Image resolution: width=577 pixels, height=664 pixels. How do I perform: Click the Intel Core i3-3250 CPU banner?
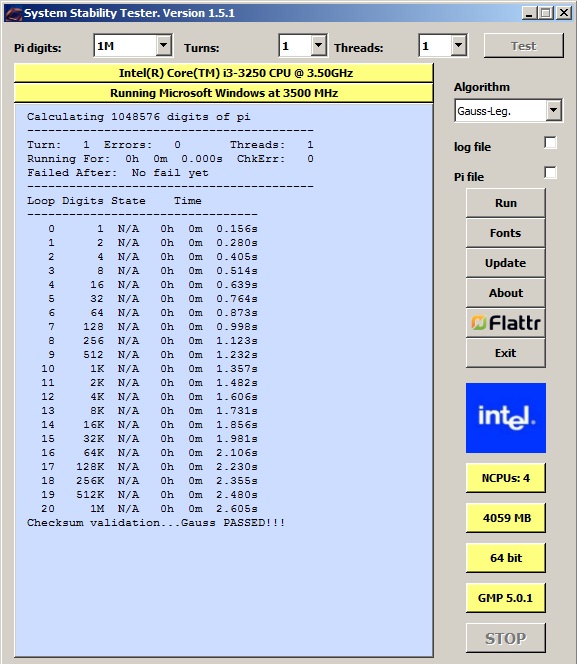tap(224, 73)
